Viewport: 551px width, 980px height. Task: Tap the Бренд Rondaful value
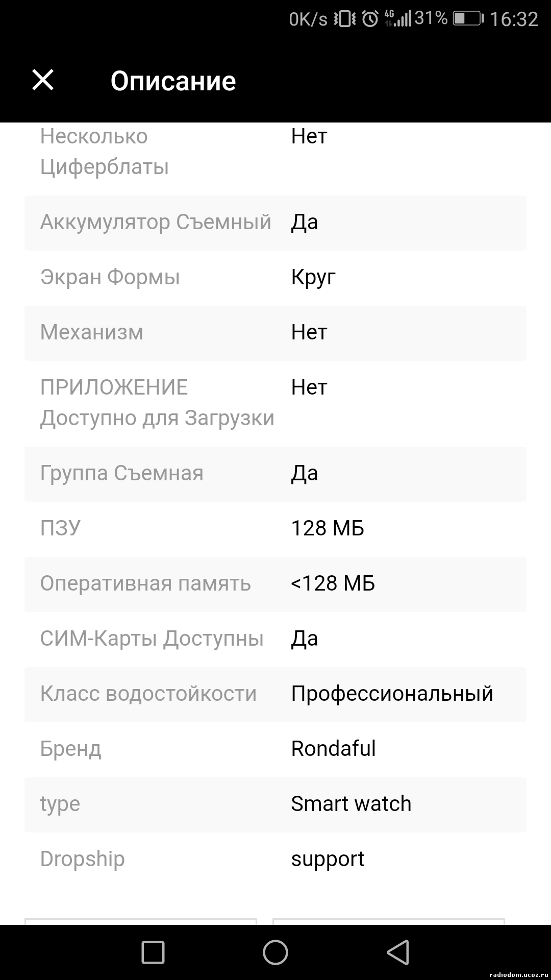click(x=333, y=749)
